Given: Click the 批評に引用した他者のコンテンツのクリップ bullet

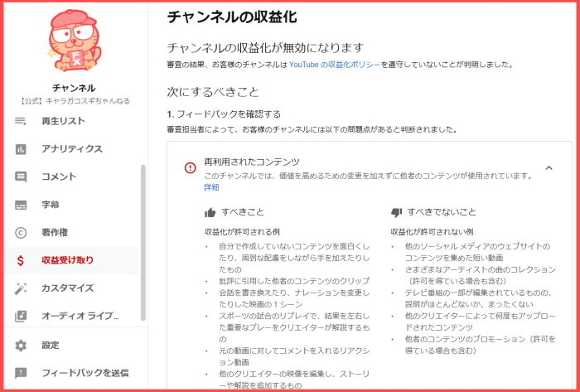Looking at the screenshot, I should [x=294, y=281].
